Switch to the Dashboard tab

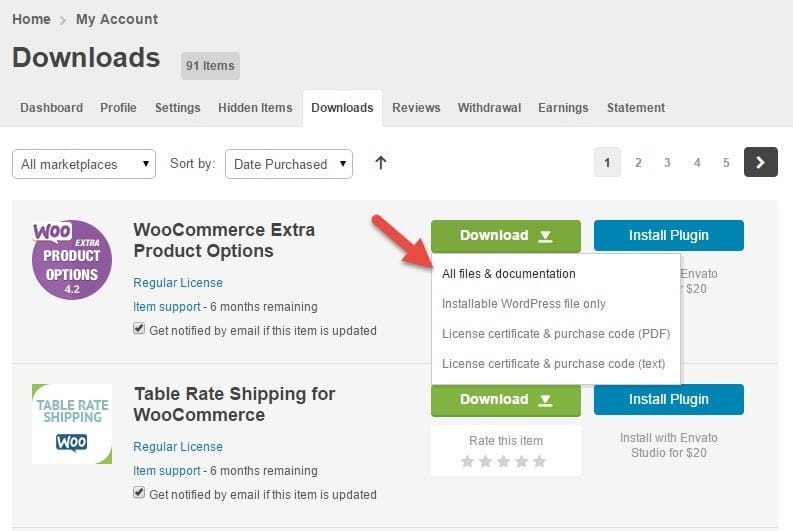pos(52,108)
